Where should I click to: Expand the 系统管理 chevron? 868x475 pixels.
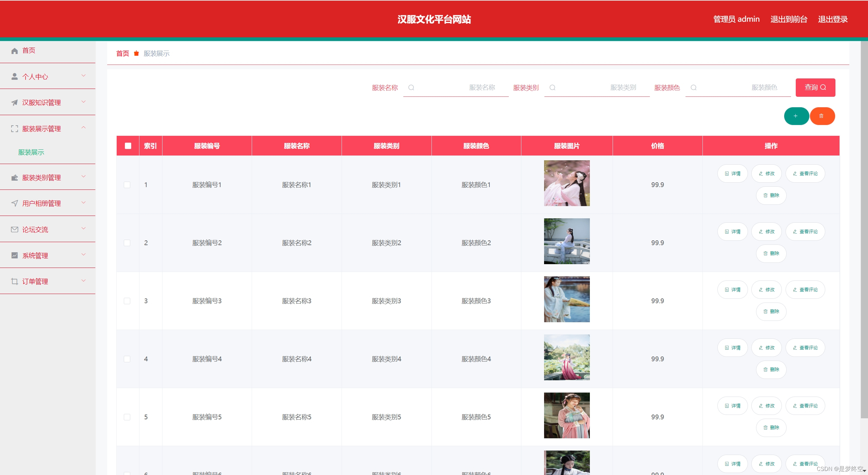pos(83,255)
